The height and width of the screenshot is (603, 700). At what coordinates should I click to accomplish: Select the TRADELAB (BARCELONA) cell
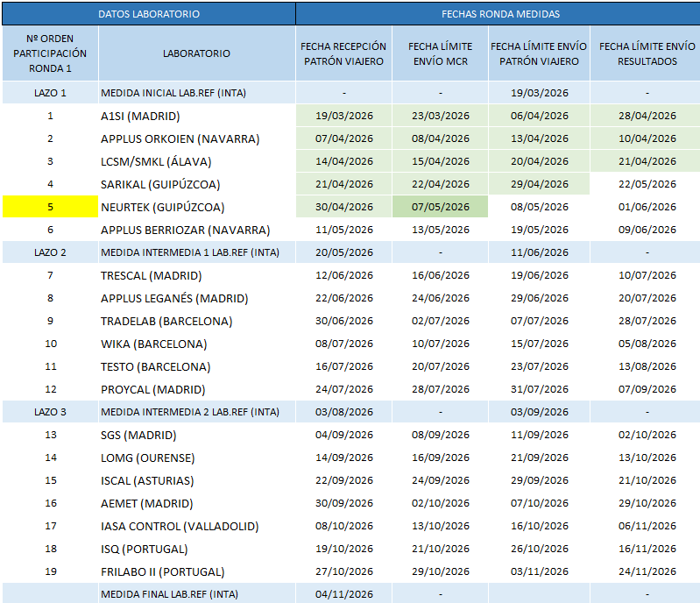click(196, 321)
